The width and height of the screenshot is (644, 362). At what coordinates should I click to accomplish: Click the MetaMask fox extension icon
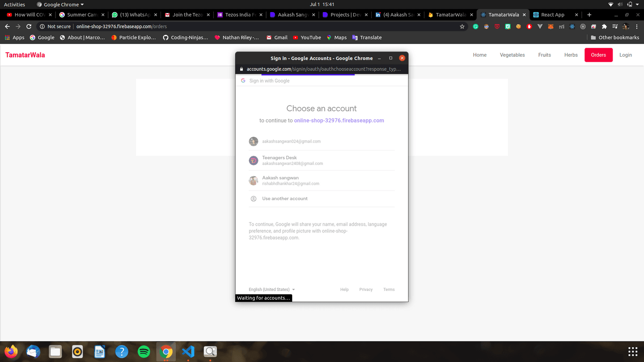click(x=551, y=26)
